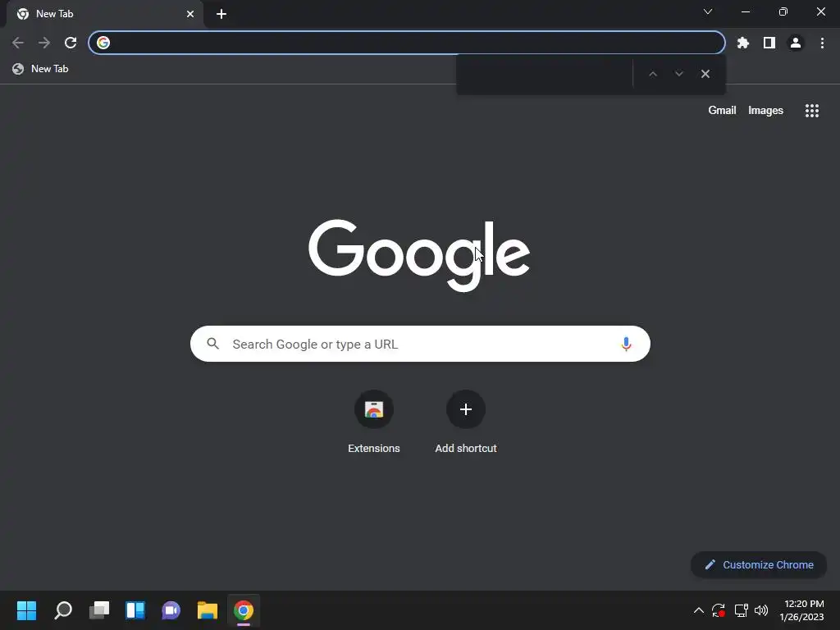Go back using the back arrow
This screenshot has height=630, width=840.
click(x=18, y=43)
